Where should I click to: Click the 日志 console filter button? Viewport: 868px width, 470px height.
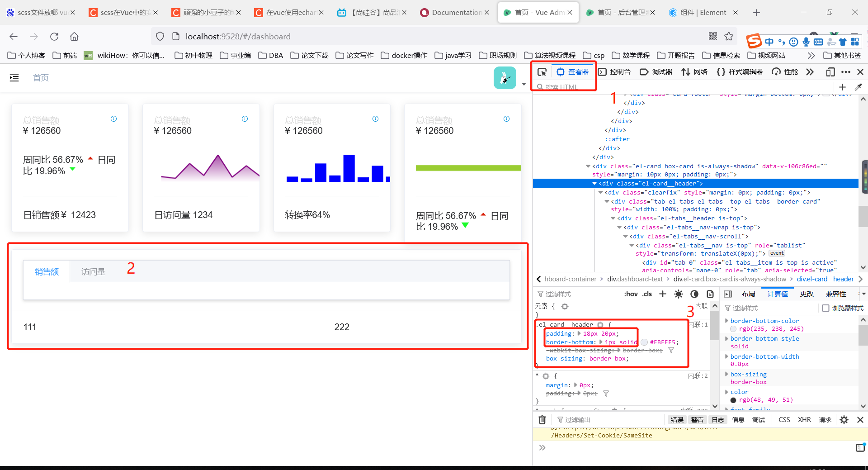pos(717,420)
